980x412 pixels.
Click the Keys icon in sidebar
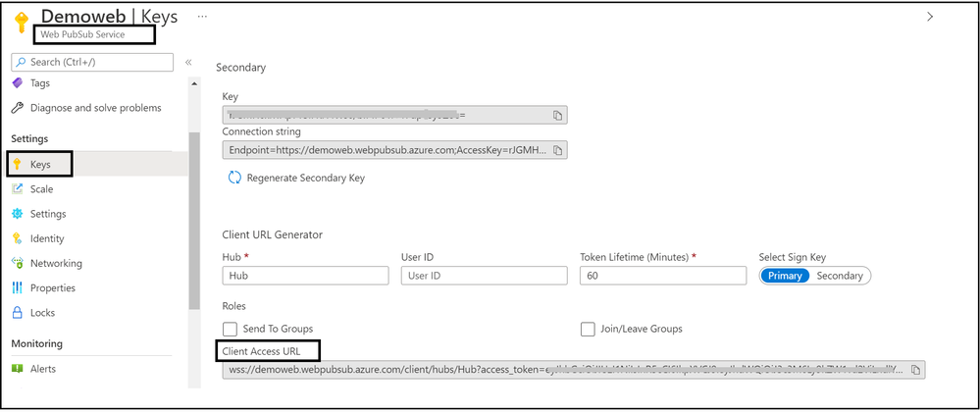point(18,165)
